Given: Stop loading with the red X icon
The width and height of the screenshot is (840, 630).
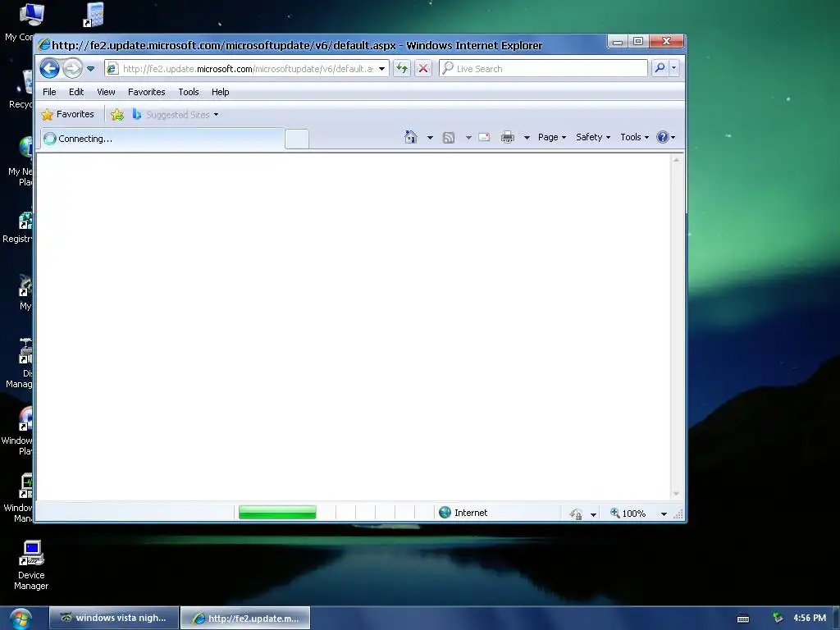Looking at the screenshot, I should pos(423,69).
